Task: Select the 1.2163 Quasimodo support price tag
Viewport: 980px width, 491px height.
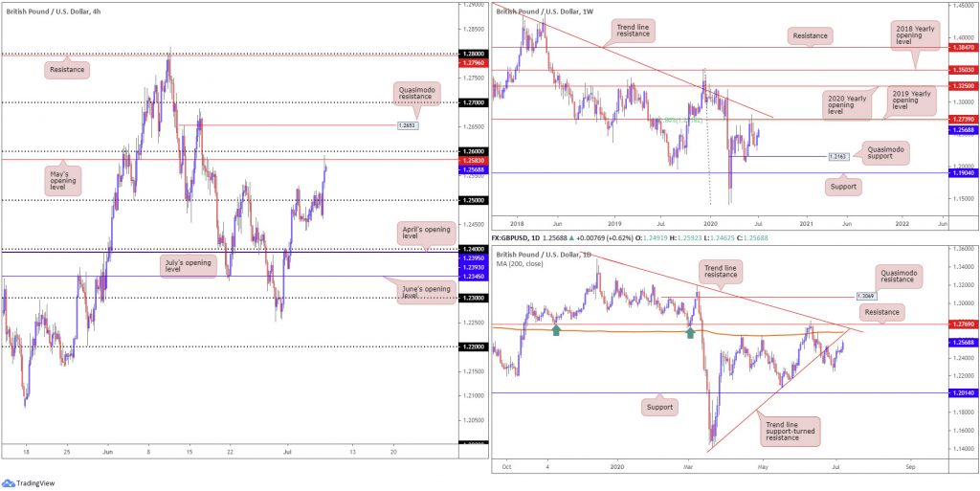Action: coord(840,156)
